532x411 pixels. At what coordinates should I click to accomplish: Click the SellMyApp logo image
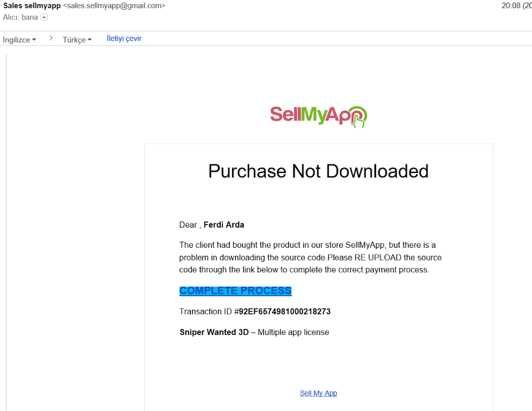tap(318, 117)
